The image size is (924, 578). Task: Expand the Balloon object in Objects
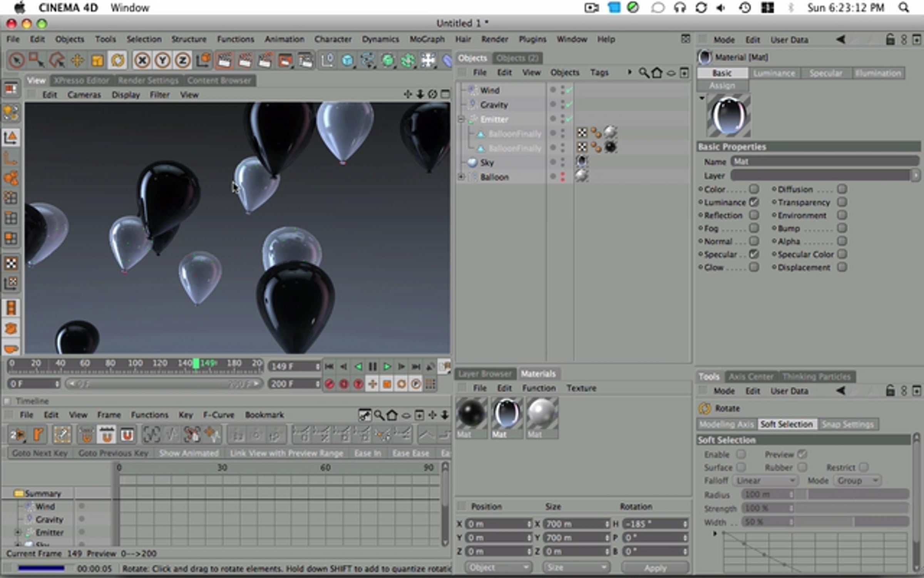click(461, 177)
